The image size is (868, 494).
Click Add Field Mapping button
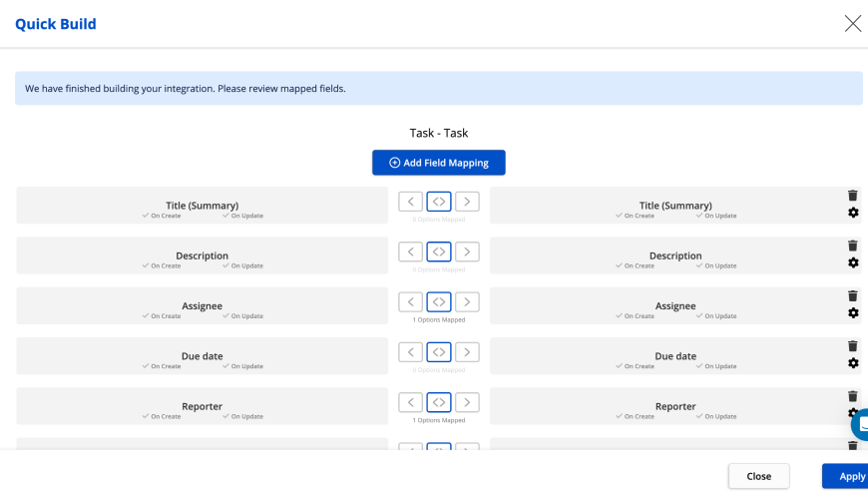[x=439, y=163]
